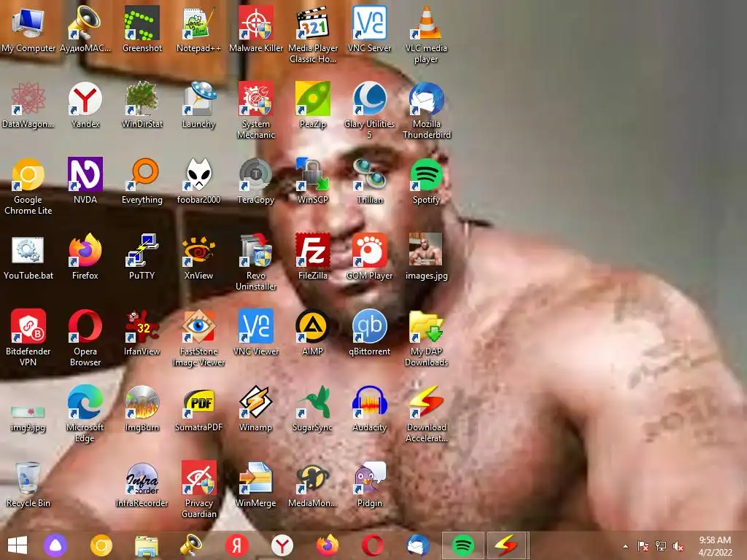
Task: Open the Spotify taskbar button
Action: click(463, 545)
